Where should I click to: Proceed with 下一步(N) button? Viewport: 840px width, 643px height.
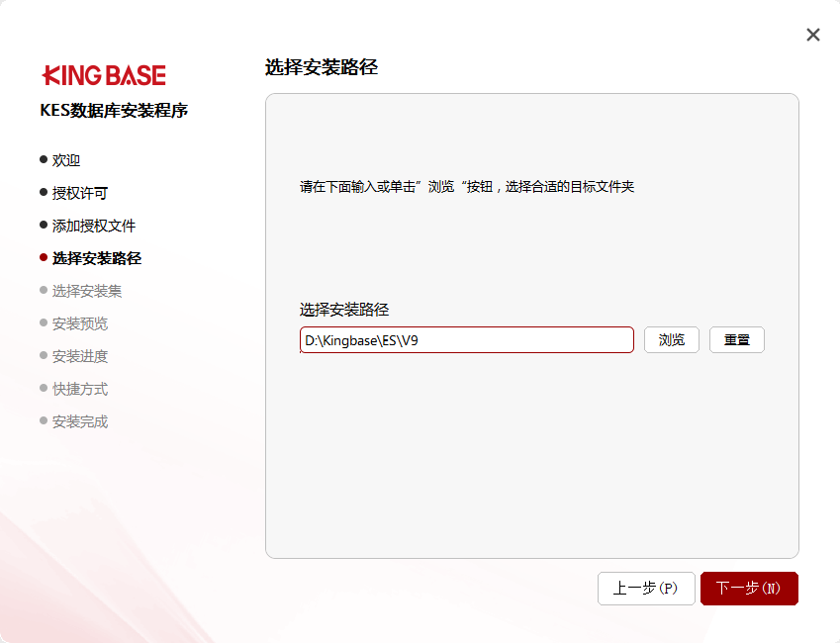pyautogui.click(x=749, y=589)
